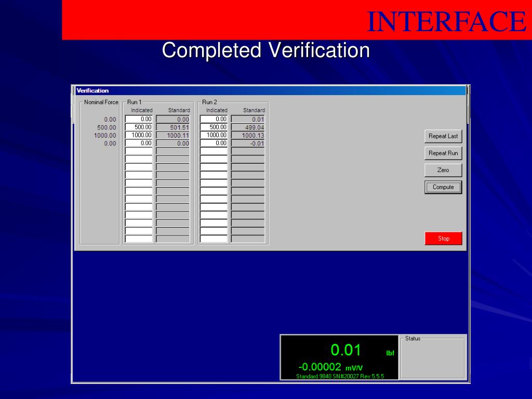Click Standard 9840 SN#20027 Rev.5.5.5 text
Viewport: 532px width, 399px height.
(340, 376)
